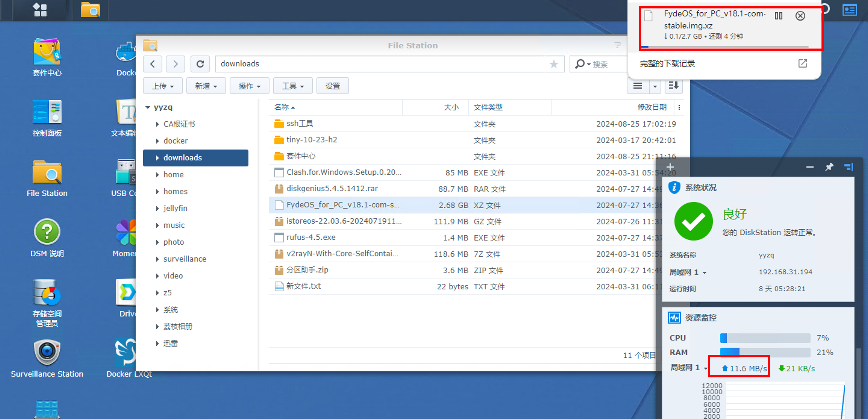Add downloads folder to favorites star
Viewport: 868px width, 419px height.
click(x=554, y=64)
